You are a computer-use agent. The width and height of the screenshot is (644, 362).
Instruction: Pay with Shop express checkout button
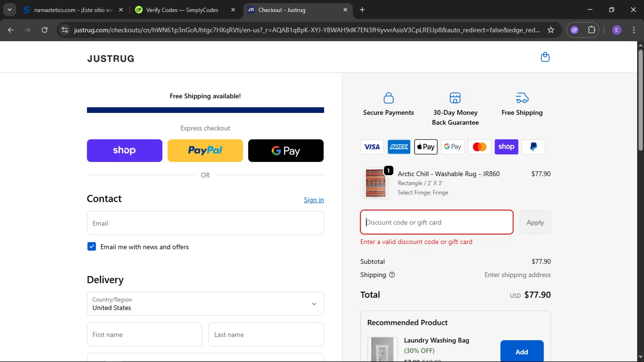pyautogui.click(x=125, y=151)
